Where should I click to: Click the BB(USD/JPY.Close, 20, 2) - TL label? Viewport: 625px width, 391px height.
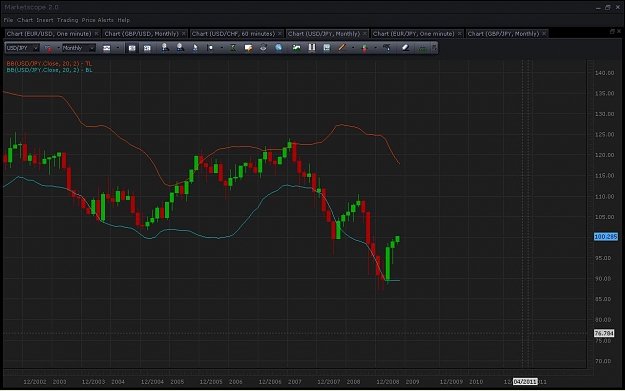(49, 64)
